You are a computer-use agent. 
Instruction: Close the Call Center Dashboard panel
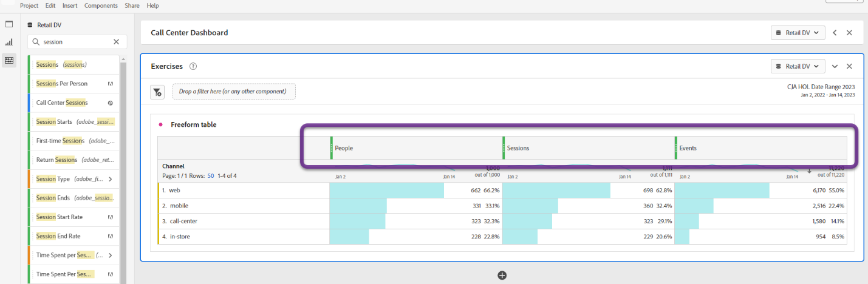[849, 33]
